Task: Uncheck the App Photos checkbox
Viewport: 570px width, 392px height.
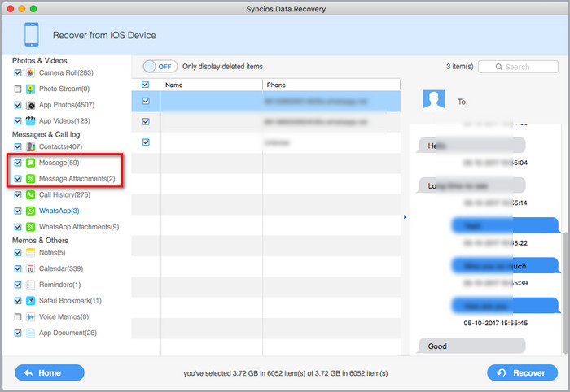Action: pos(17,105)
